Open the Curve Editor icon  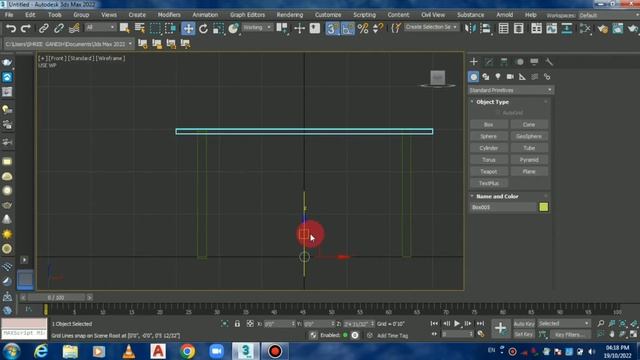(551, 28)
